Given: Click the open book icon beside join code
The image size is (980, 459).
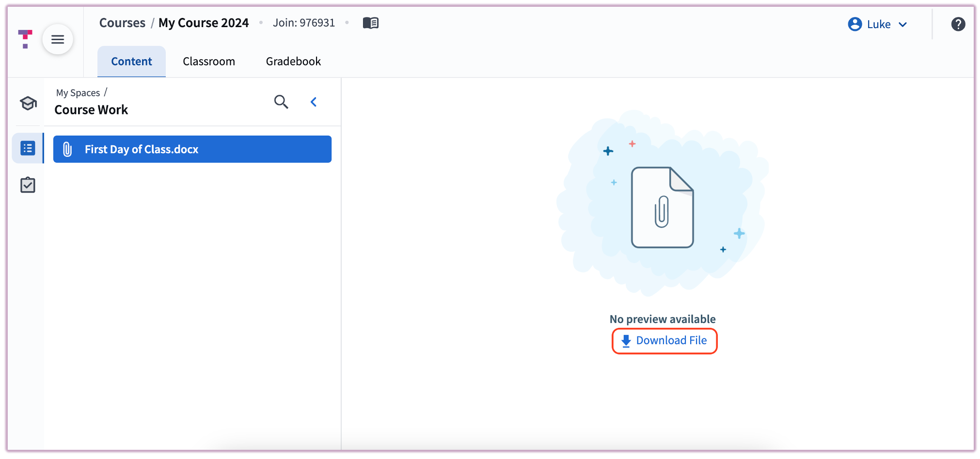Looking at the screenshot, I should click(x=371, y=22).
